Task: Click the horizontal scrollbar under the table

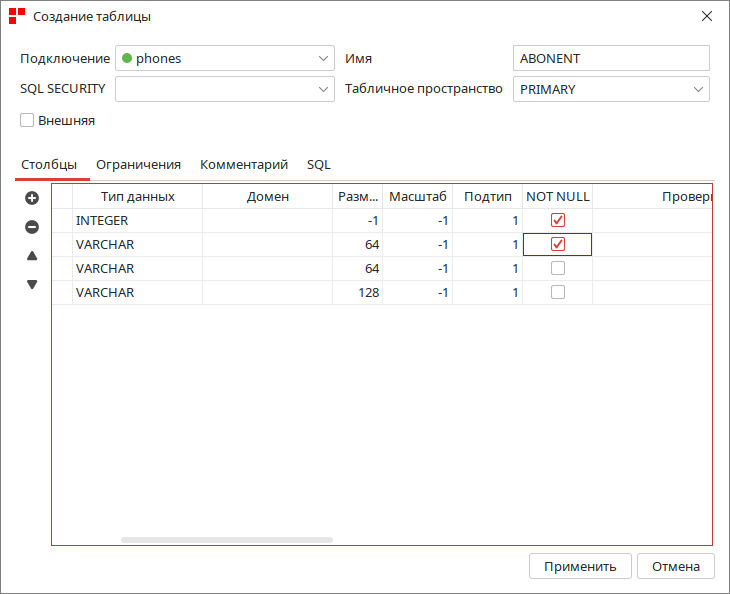Action: (x=227, y=540)
